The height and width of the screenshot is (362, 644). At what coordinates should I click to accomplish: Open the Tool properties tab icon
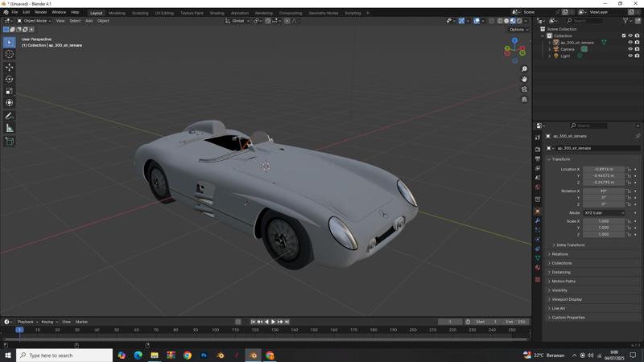pos(538,138)
